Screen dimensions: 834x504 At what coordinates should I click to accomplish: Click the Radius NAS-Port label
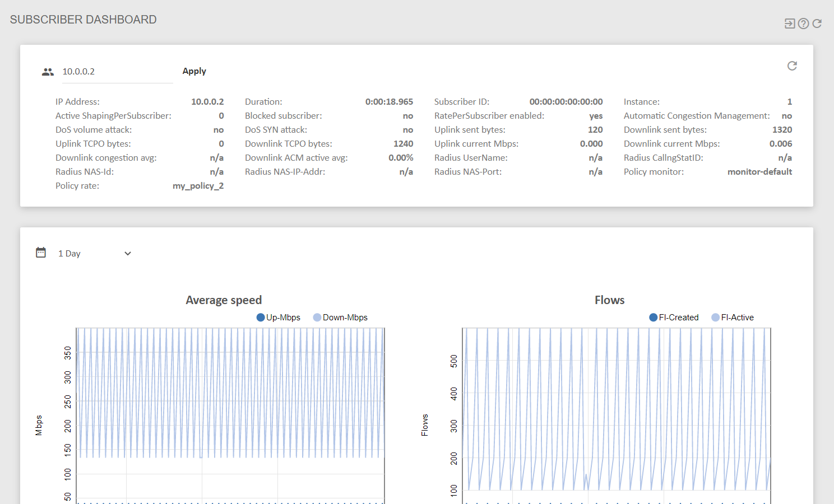tap(468, 172)
